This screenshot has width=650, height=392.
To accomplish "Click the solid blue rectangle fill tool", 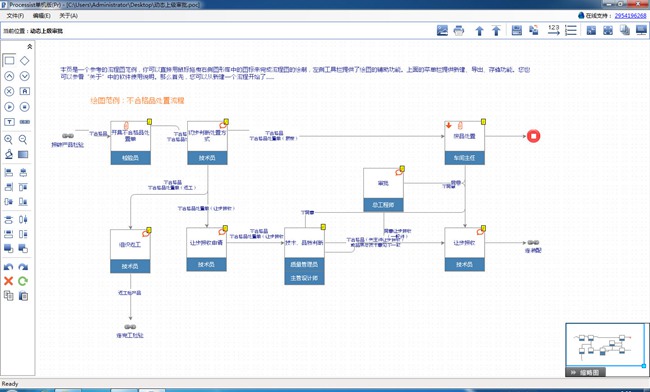I will pos(23,155).
